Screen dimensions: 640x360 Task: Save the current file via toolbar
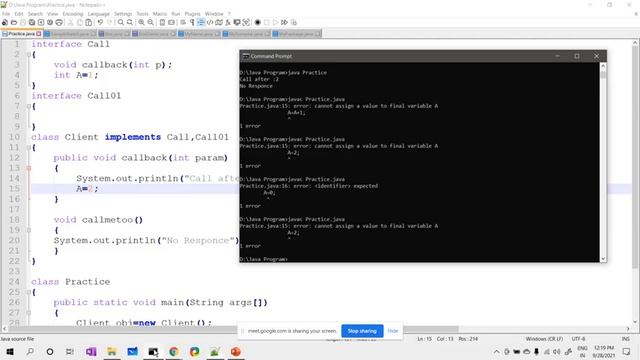[x=23, y=22]
